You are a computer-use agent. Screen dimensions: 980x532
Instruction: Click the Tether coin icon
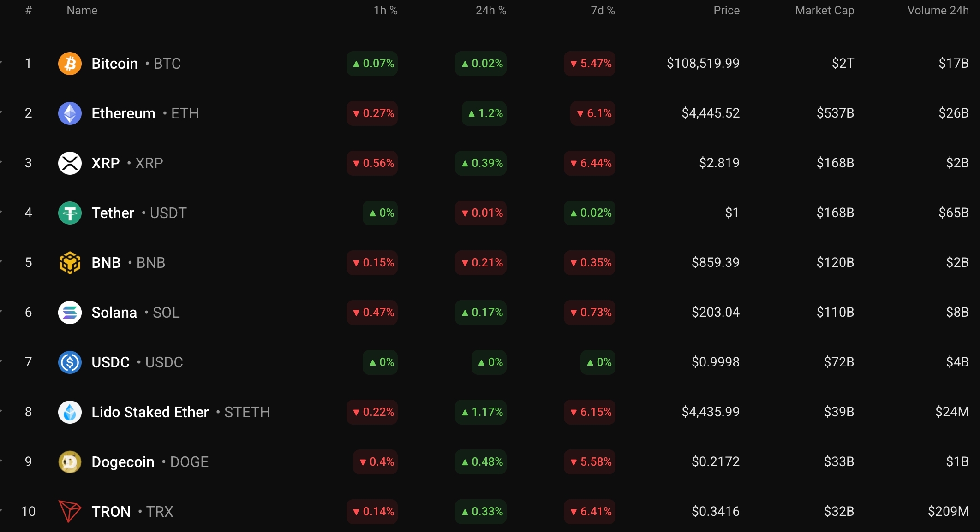[70, 213]
